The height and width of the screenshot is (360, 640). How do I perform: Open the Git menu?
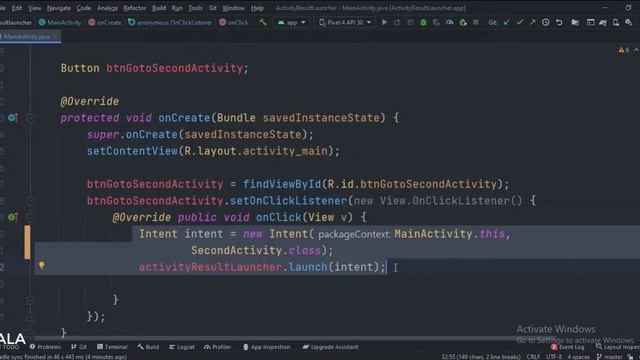coord(213,8)
